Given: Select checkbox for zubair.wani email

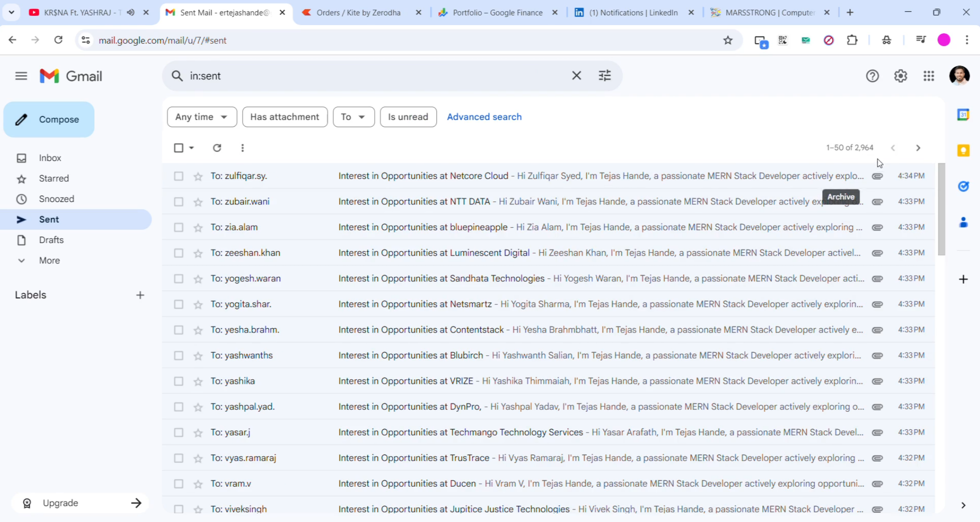Looking at the screenshot, I should click(178, 202).
